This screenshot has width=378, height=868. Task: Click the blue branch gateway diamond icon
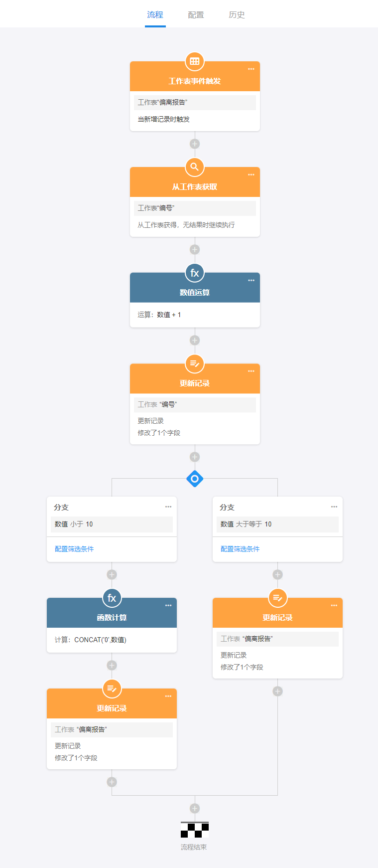pos(195,479)
